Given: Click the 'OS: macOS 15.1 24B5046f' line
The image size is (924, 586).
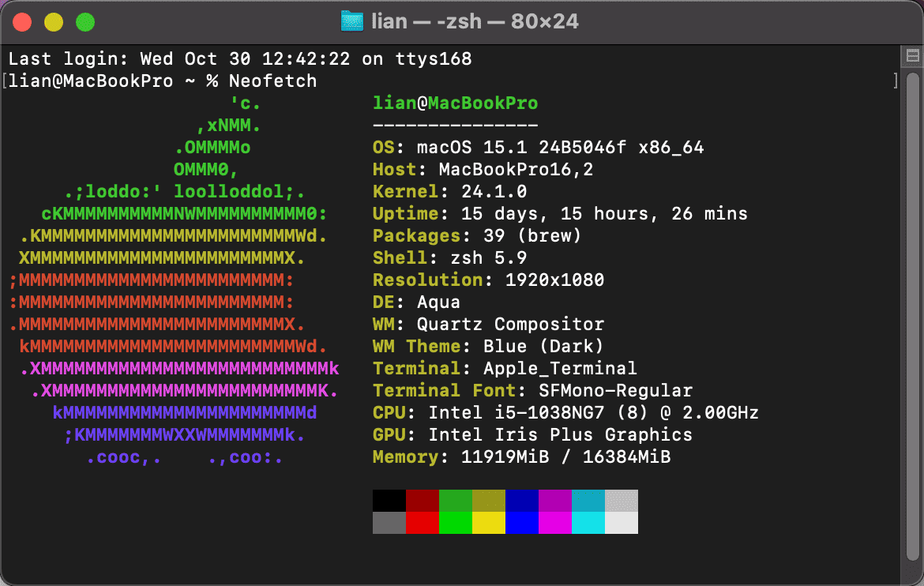Looking at the screenshot, I should point(538,148).
